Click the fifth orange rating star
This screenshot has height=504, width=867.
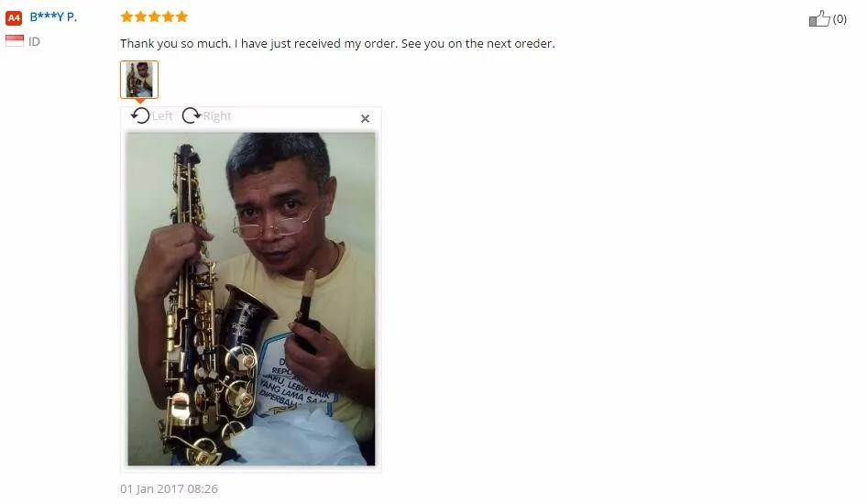(181, 16)
